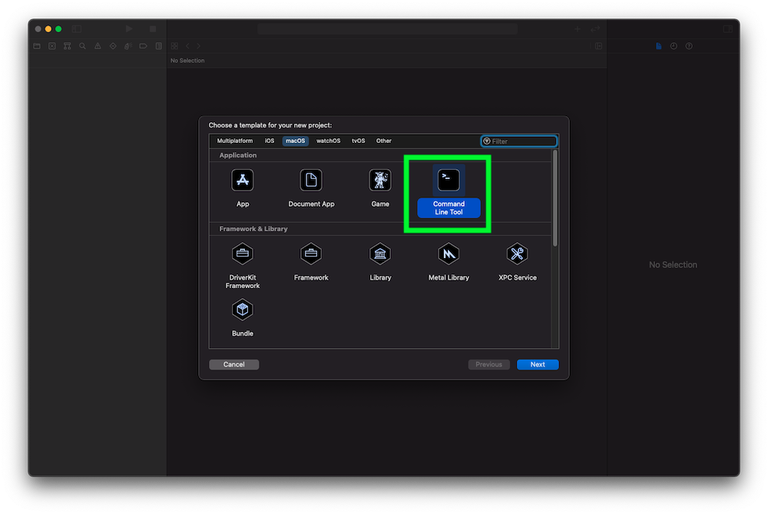Click the template list scrollbar
The image size is (768, 514).
(554, 198)
